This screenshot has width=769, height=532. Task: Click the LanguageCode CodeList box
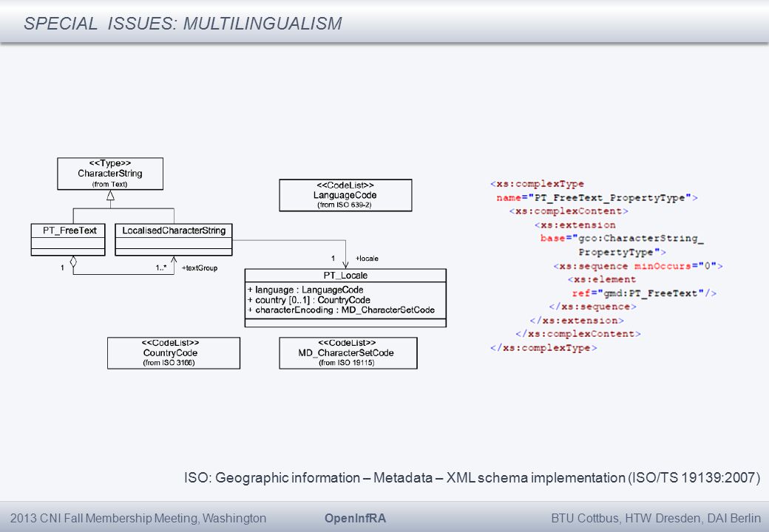coord(345,196)
